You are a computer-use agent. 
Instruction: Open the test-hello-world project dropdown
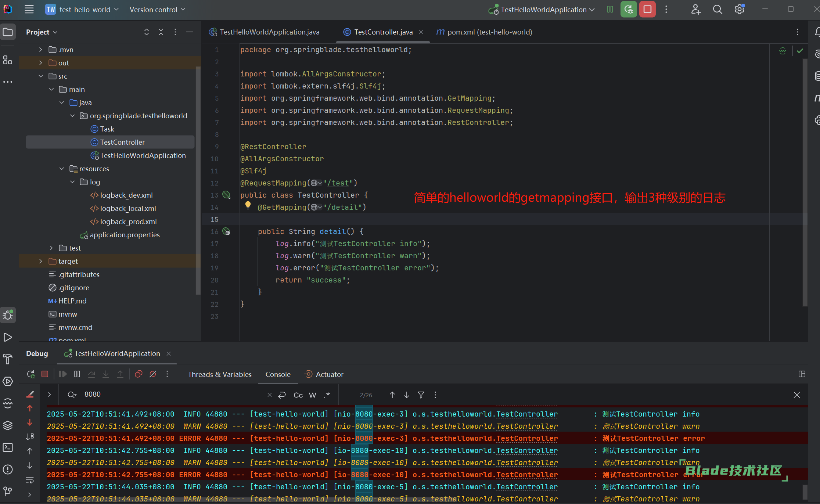82,10
